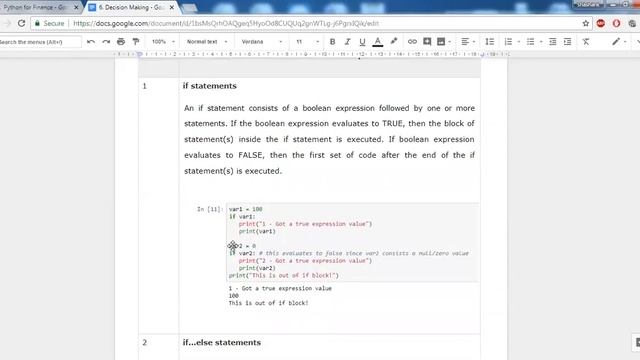
Task: Click the browser Forward arrow
Action: [7, 23]
